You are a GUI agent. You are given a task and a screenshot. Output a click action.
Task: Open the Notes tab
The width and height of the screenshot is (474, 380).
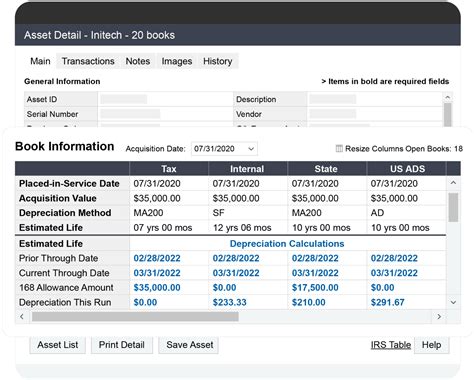[x=138, y=61]
